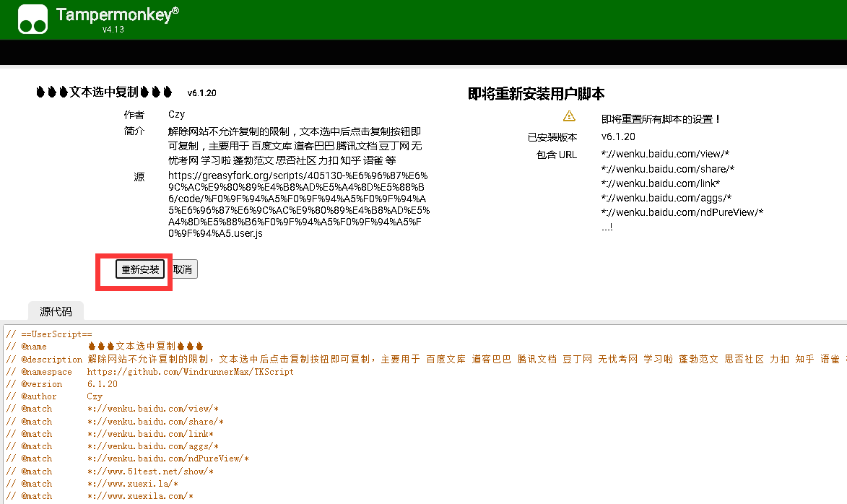The width and height of the screenshot is (847, 504).
Task: Click the @match wenku.baidu.com/link* code line
Action: 110,434
